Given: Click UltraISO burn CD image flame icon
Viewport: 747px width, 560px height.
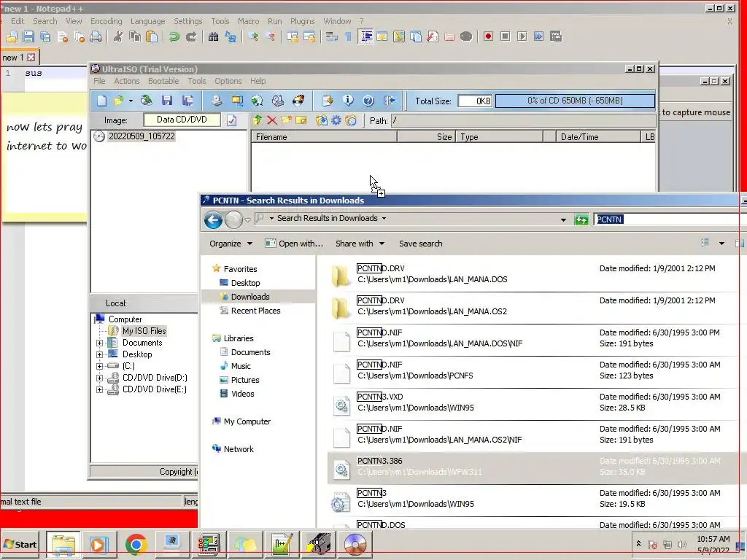Looking at the screenshot, I should pos(298,101).
